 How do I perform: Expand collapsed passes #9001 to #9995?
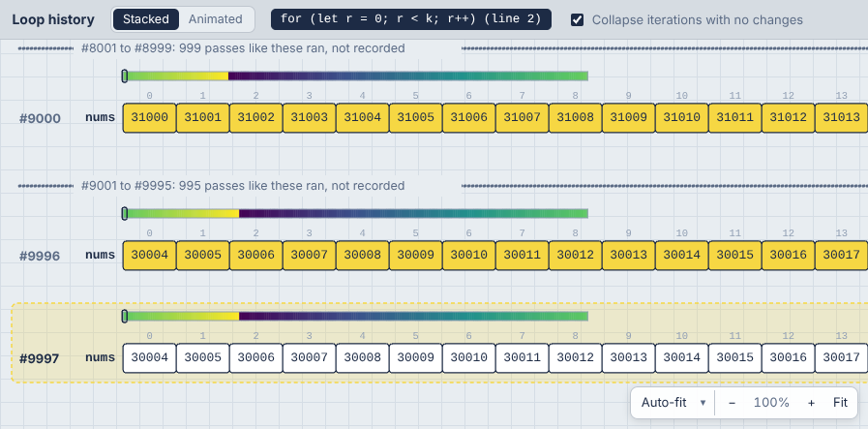coord(243,186)
